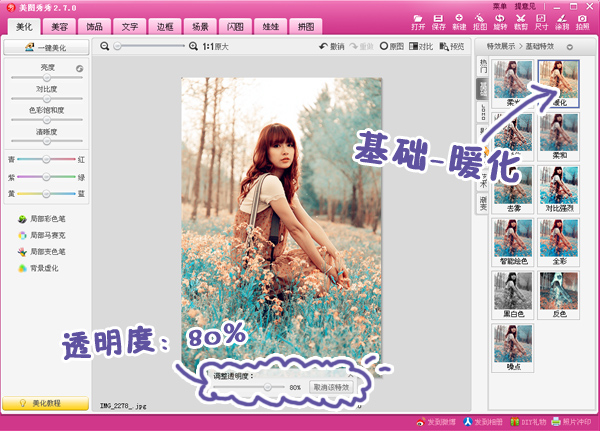Switch to the 娃娃 tab
The width and height of the screenshot is (600, 431).
271,26
